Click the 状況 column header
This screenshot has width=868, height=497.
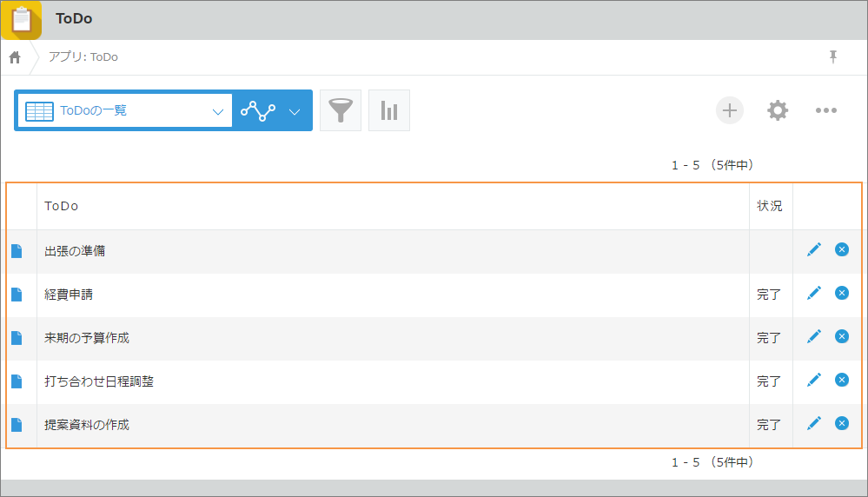coord(770,206)
